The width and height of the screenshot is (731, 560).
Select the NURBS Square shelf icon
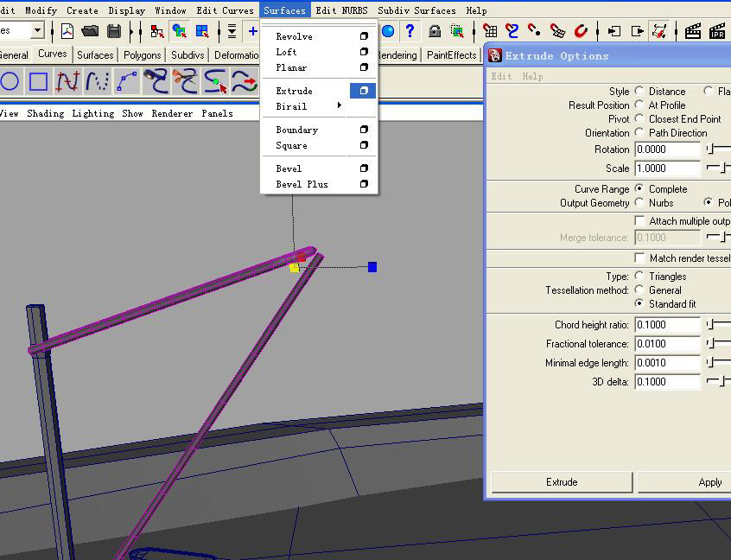pos(38,81)
